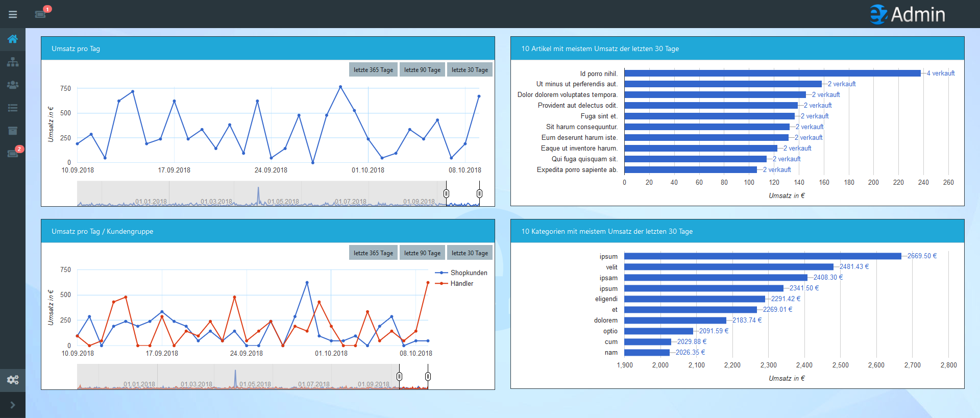Click the '2183.74 €' value label
Screen dimensions: 980x418
click(x=747, y=321)
